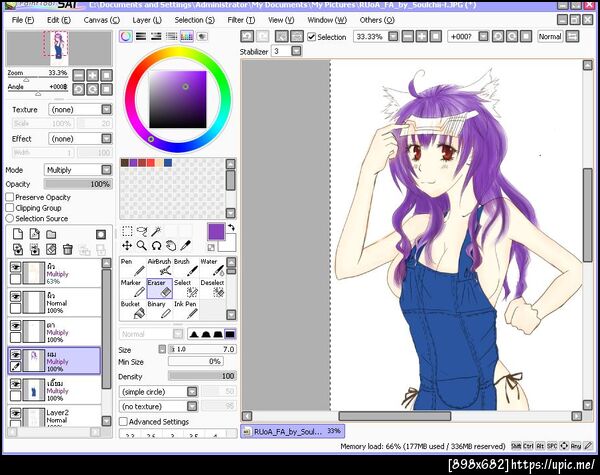Open the Normal blend dropdown in toolbar
600x475 pixels.
click(550, 36)
